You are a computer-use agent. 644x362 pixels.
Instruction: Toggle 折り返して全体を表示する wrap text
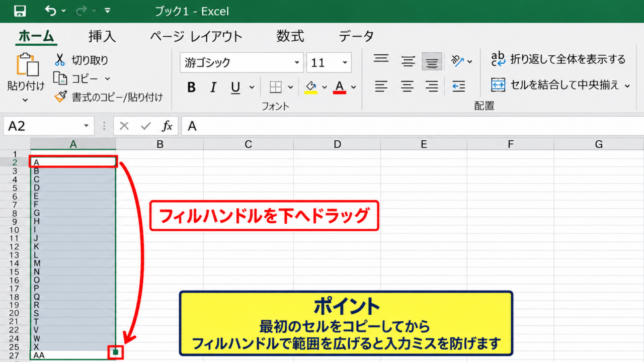[x=558, y=59]
